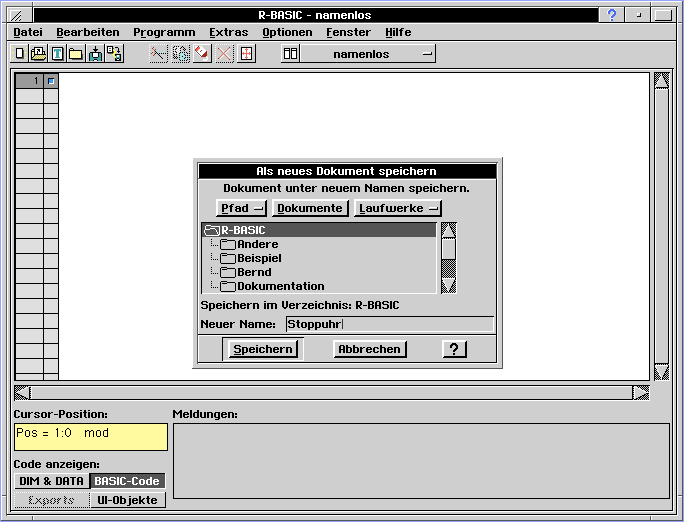
Task: Click the Speichern button
Action: 263,349
